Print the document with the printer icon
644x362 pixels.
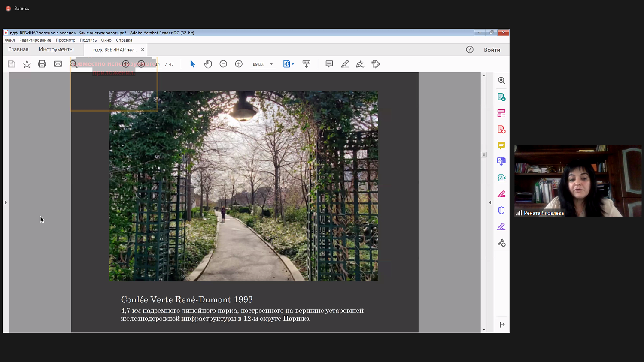pyautogui.click(x=42, y=64)
